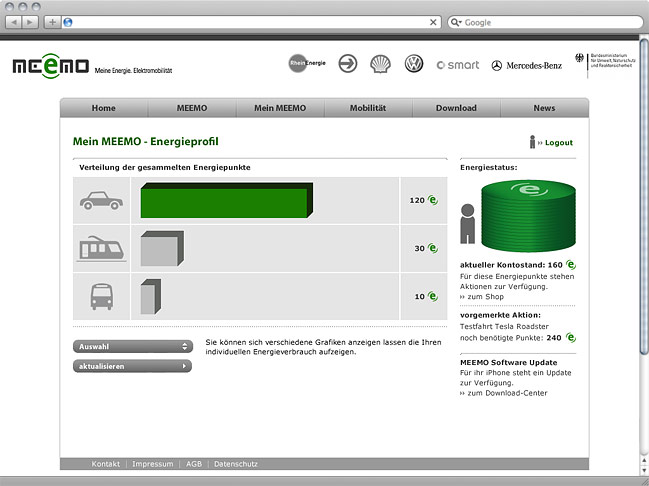The image size is (649, 486).
Task: Click the Impressum footer link
Action: (153, 464)
